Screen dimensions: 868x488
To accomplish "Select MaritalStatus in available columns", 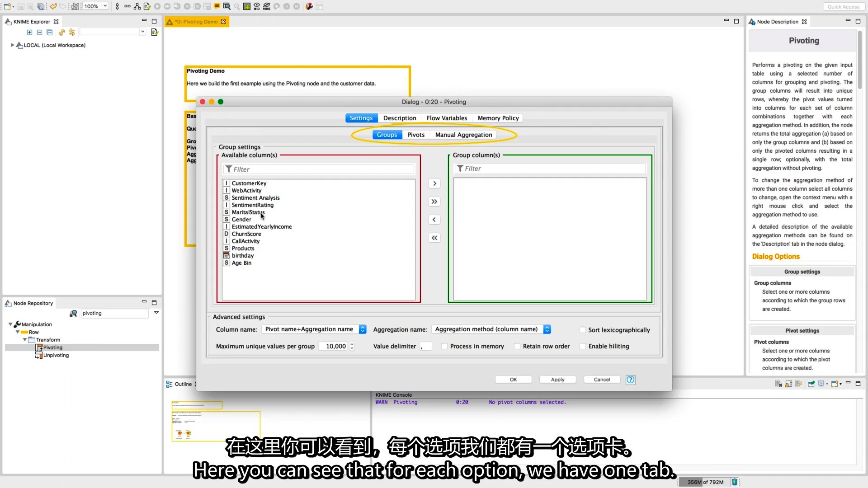I will [248, 212].
